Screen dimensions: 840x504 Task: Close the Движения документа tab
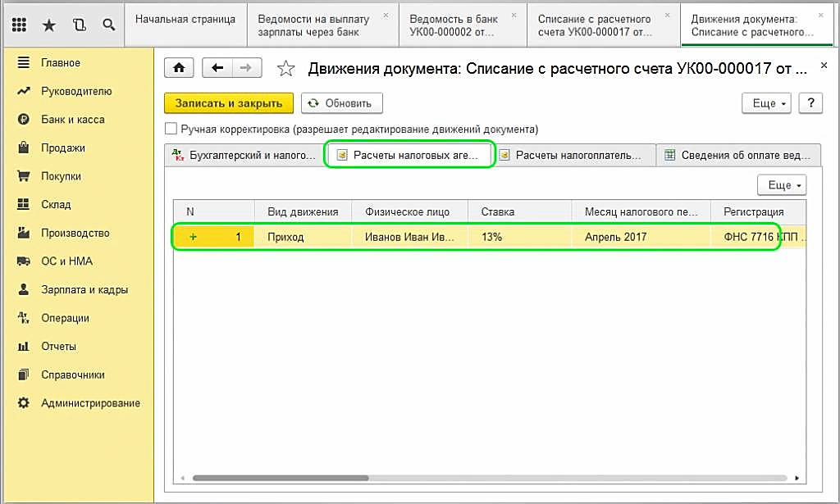[x=820, y=16]
